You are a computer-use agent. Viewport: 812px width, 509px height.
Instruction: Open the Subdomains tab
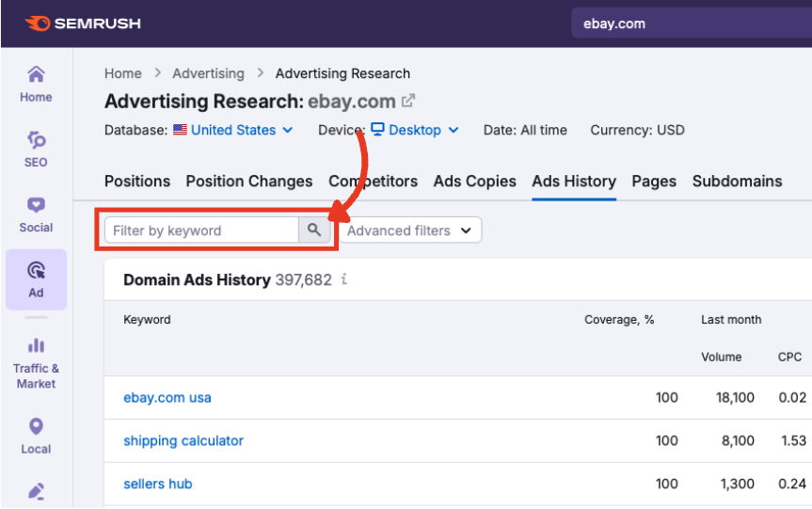[x=737, y=182]
